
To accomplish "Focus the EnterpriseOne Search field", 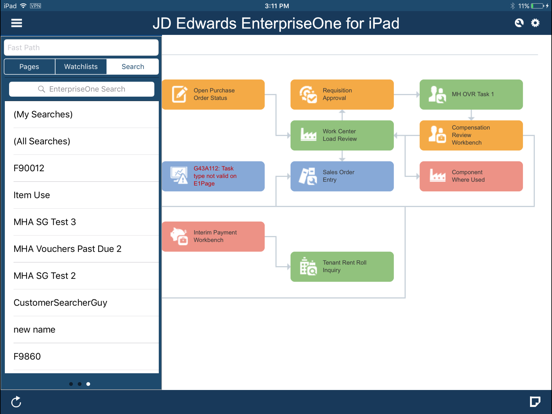I will coord(82,89).
